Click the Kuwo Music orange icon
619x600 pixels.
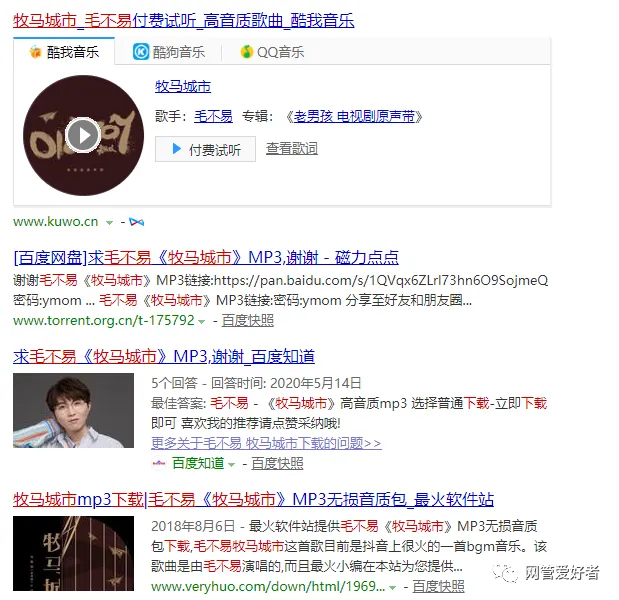36,52
